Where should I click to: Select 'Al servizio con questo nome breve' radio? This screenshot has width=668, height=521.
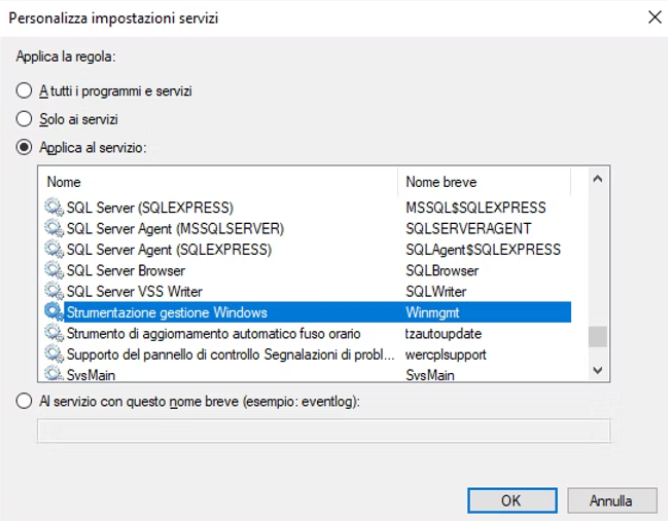[x=24, y=401]
